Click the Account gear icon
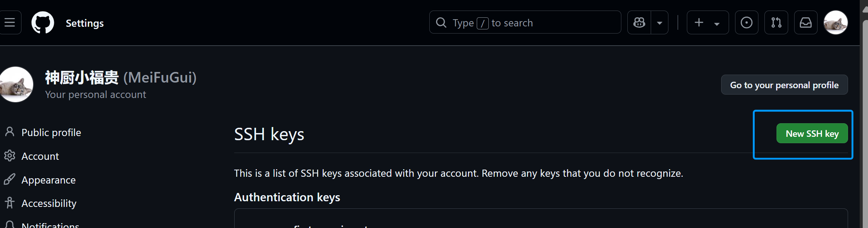 coord(10,156)
